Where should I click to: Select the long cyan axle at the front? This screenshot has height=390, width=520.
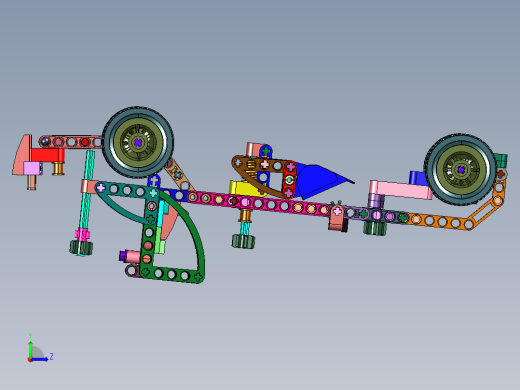click(86, 200)
